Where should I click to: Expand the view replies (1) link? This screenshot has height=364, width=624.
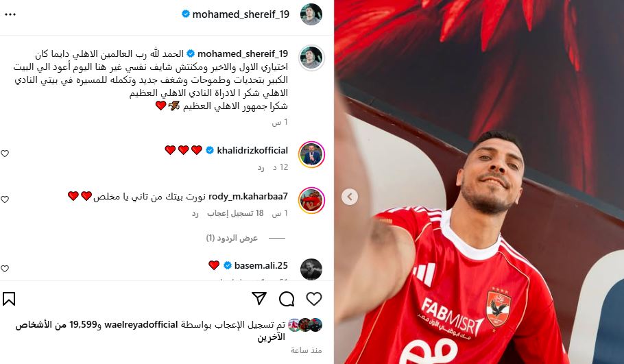(232, 238)
